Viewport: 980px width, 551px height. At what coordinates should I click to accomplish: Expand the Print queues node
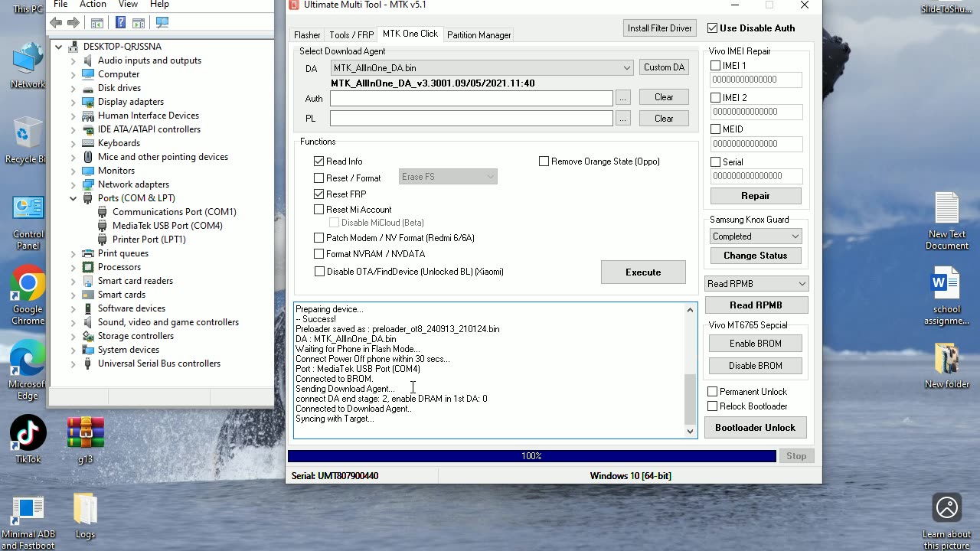pyautogui.click(x=73, y=253)
